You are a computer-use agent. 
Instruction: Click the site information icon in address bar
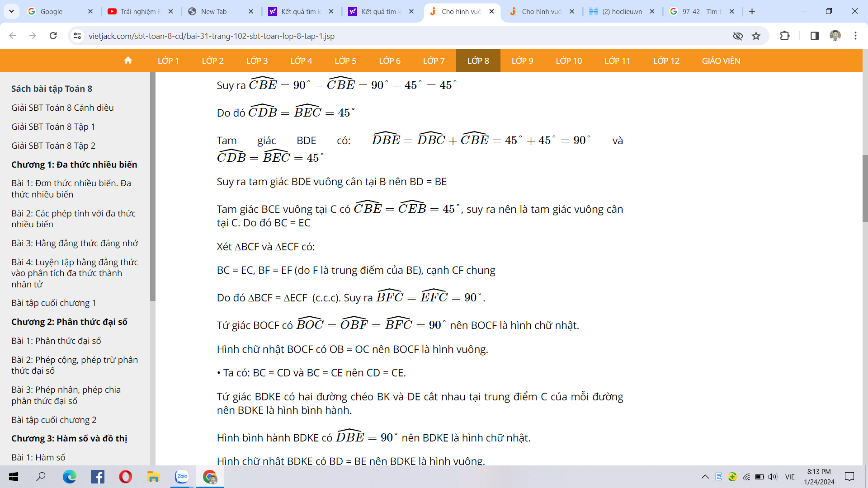(77, 36)
